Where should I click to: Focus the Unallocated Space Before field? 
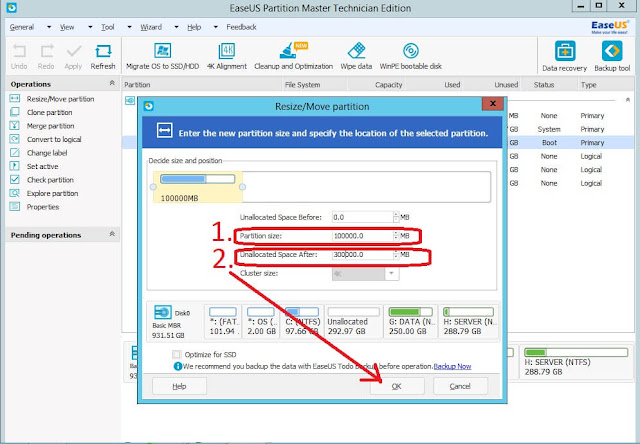tap(362, 217)
